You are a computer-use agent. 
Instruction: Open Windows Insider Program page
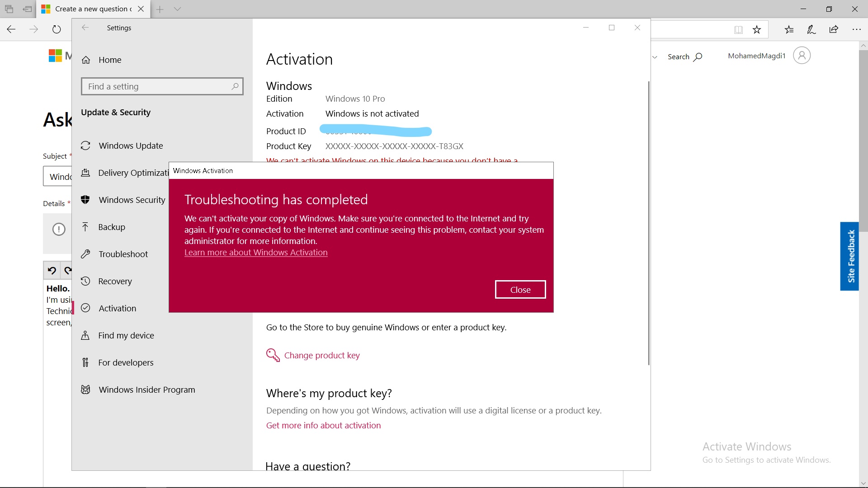[x=147, y=389]
